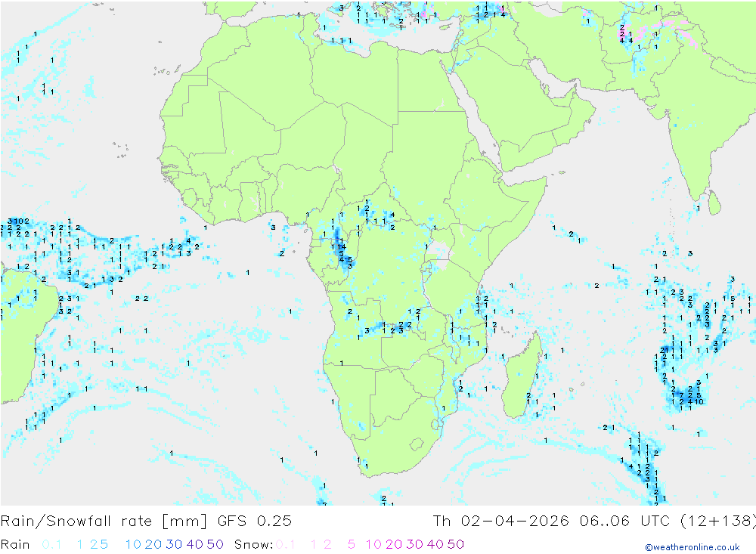This screenshot has height=554, width=756.
Task: Select the Rain 40 legend value
Action: click(x=195, y=544)
